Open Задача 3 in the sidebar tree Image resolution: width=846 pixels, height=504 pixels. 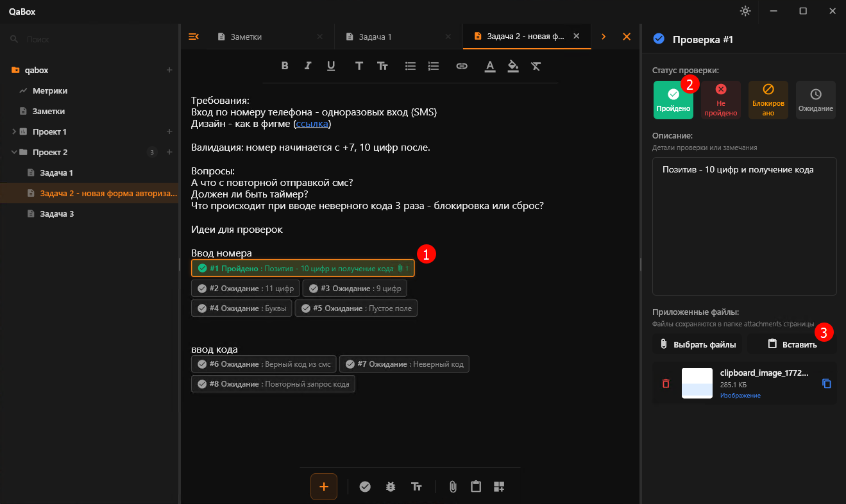coord(90,214)
